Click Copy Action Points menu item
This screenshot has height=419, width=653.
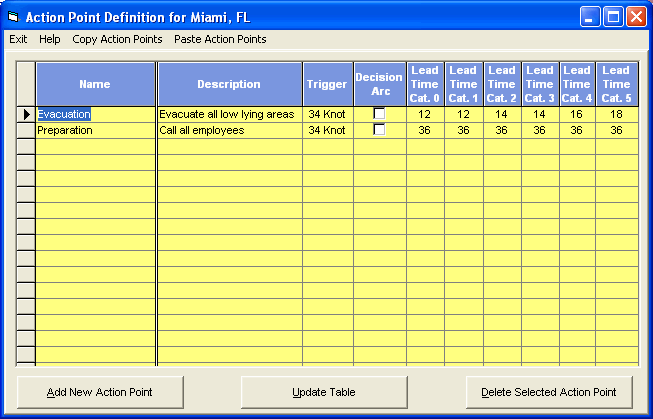(117, 39)
